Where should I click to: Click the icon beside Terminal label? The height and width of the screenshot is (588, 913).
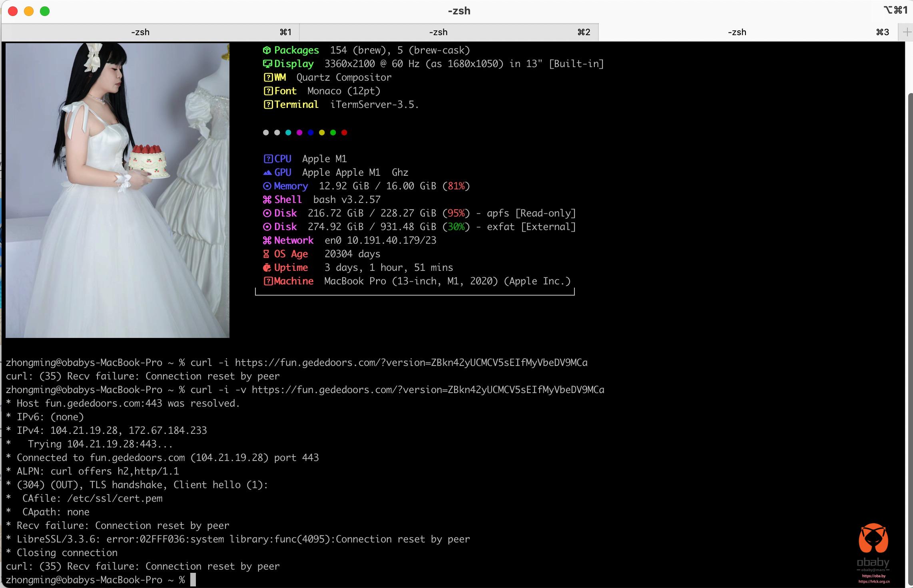pyautogui.click(x=268, y=105)
